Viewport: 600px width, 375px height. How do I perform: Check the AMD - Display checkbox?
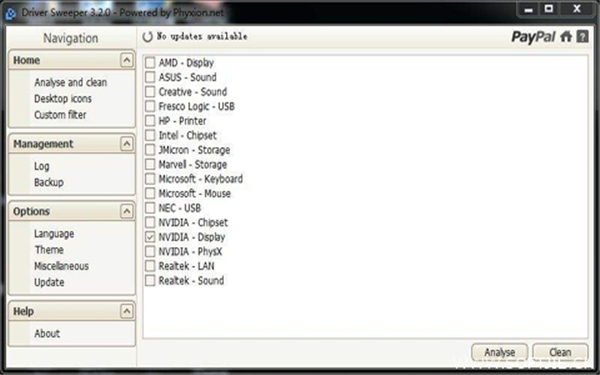coord(150,63)
